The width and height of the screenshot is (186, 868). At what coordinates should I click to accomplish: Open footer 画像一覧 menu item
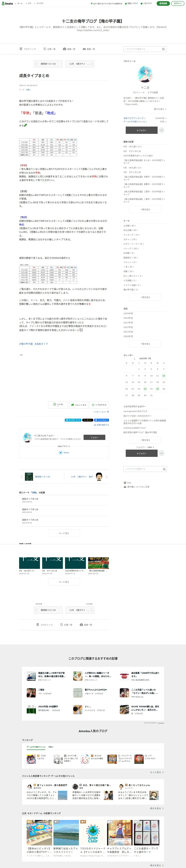(86, 625)
